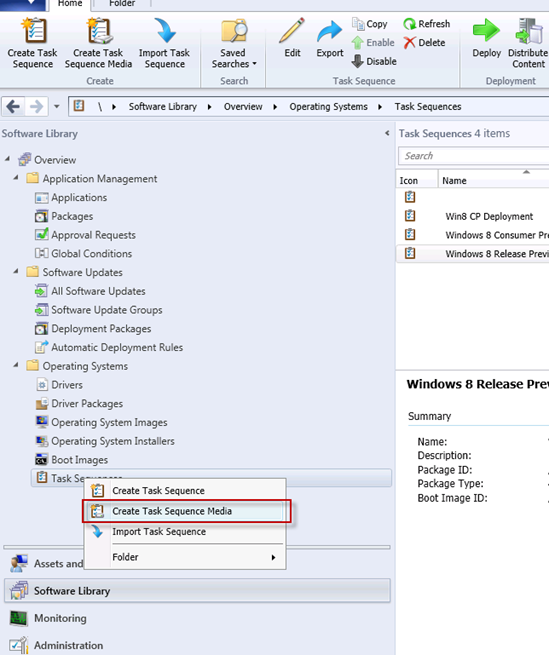The height and width of the screenshot is (655, 549).
Task: Expand arrow after Overview breadcrumb
Action: pos(275,107)
